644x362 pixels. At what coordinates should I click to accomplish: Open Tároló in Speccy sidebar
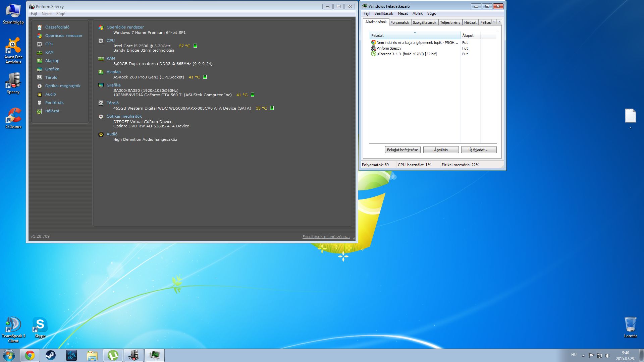[51, 77]
